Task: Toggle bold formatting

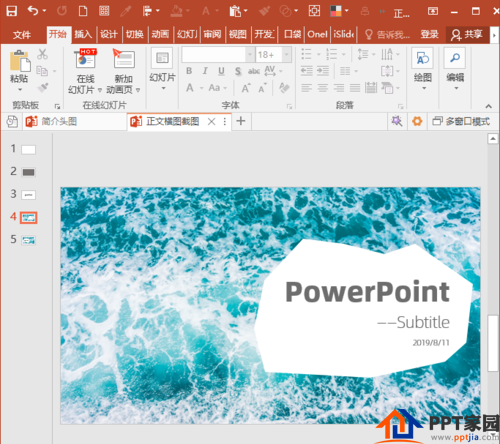Action: point(189,71)
